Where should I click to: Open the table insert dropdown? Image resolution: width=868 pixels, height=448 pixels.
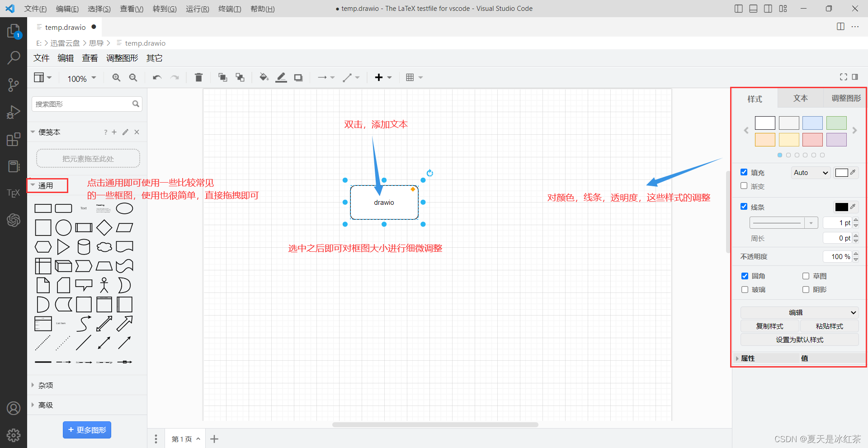point(414,77)
